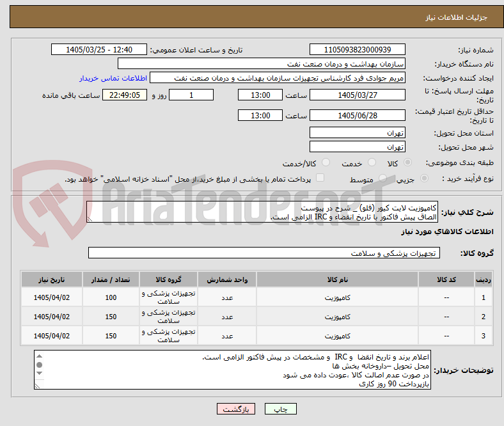Click the remaining time field 22:49:05
504x426 pixels.
[125, 95]
